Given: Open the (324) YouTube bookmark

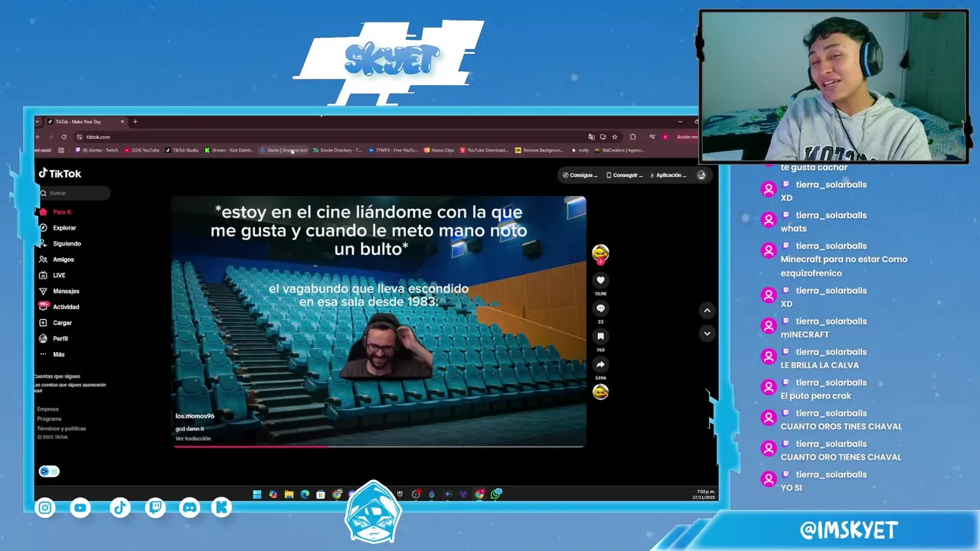Looking at the screenshot, I should tap(142, 150).
